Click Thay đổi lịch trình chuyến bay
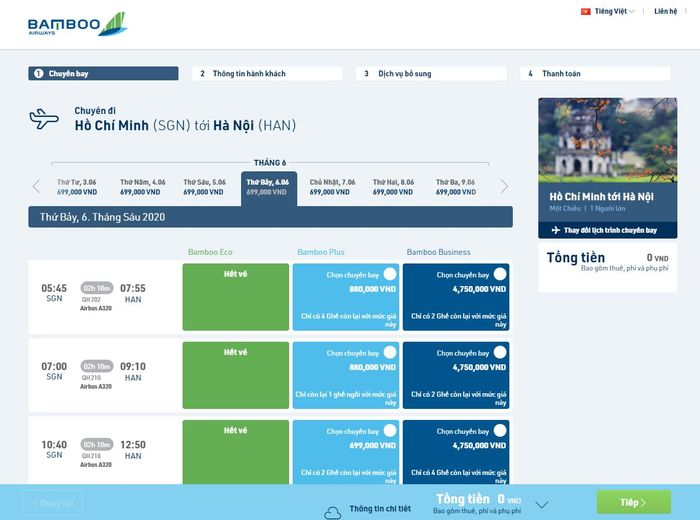 [608, 230]
